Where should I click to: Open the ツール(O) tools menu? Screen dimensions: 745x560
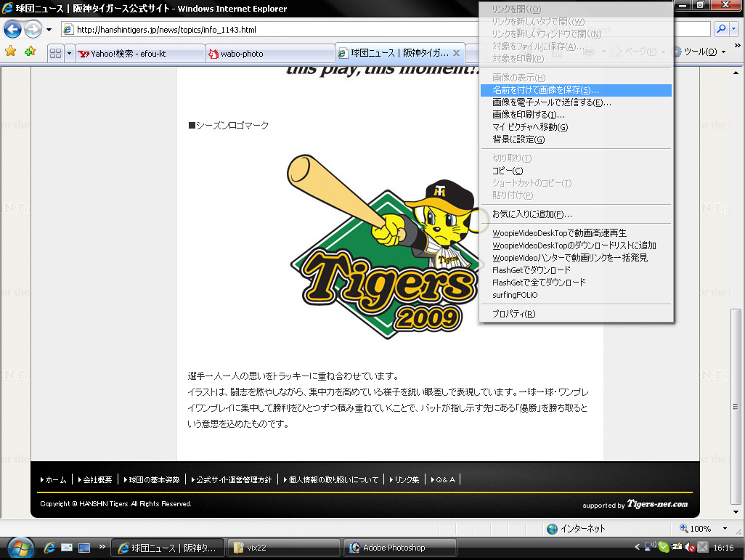[699, 52]
